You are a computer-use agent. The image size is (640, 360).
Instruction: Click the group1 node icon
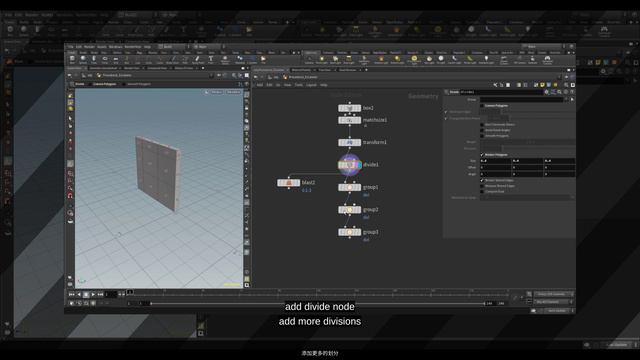pyautogui.click(x=349, y=187)
